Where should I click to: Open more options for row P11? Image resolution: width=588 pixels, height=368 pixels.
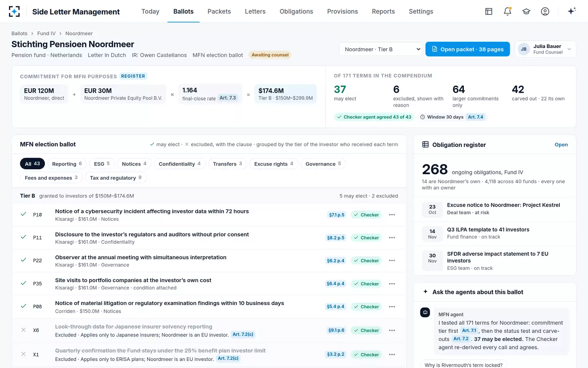(392, 238)
